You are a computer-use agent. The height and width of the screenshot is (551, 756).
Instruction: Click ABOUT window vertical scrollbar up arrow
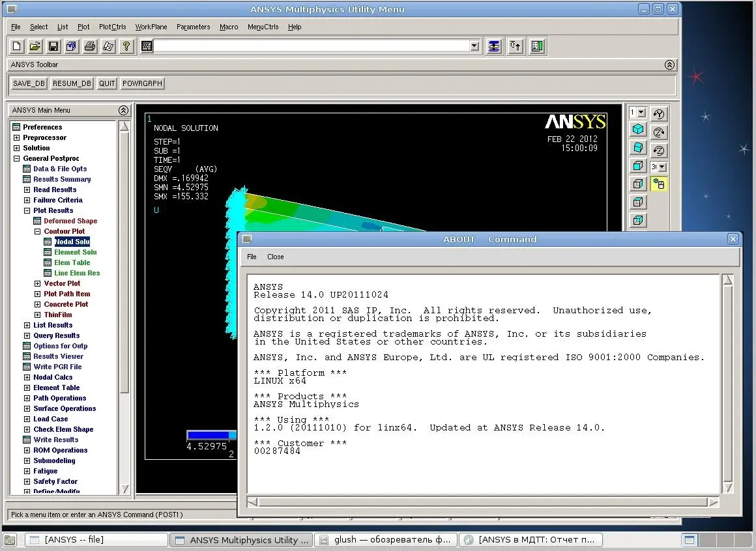(727, 280)
